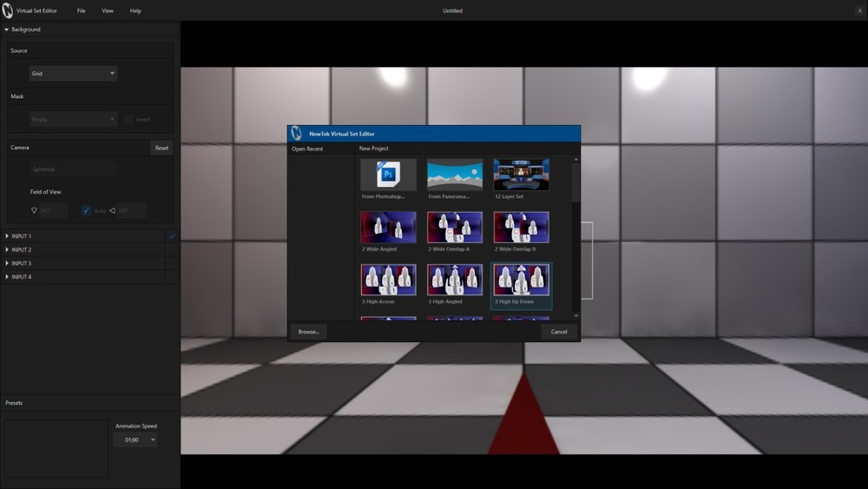
Task: Select the From Panorama project template
Action: tap(455, 180)
